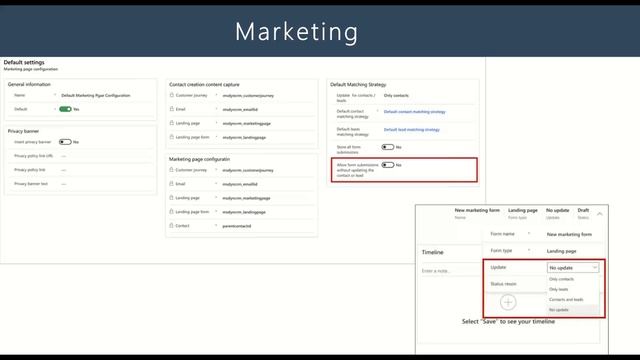Click the lock icon beside Customer journey under Contact creation
Viewport: 640px width, 360px height.
coord(171,95)
